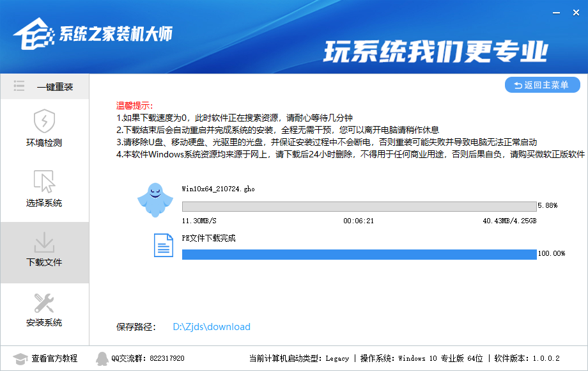Screen dimensions: 588x371
Task: Click tip 3 about removing U盘
Action: [x=327, y=142]
